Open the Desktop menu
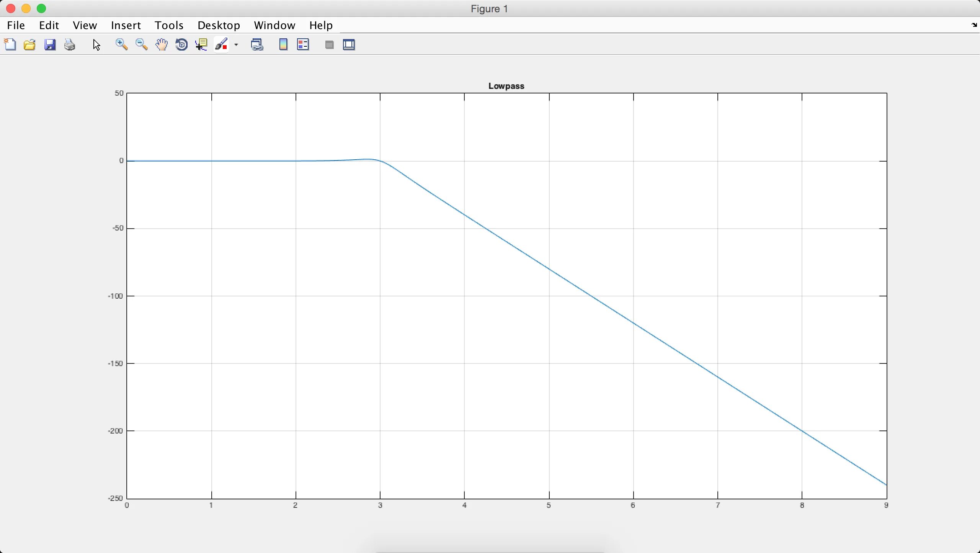Screen dimensions: 980x553 (x=219, y=25)
